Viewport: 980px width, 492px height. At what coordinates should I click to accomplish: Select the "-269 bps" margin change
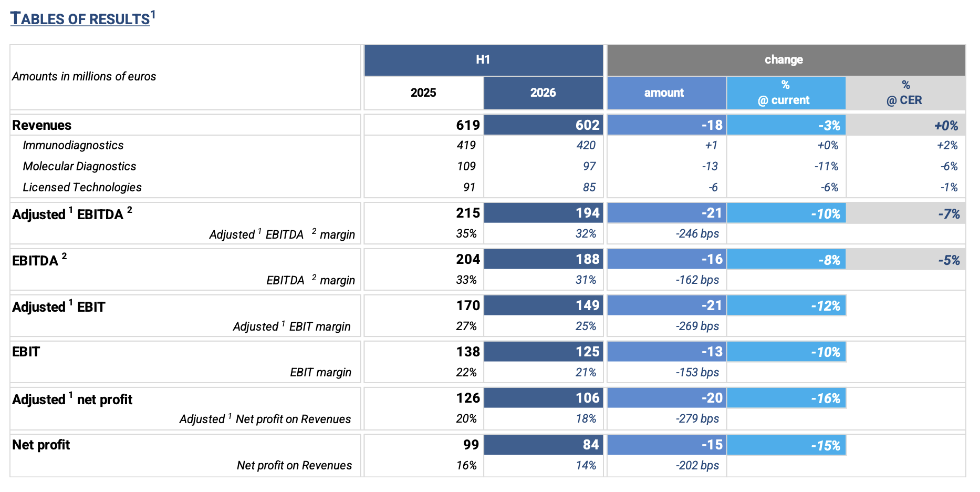pyautogui.click(x=697, y=326)
